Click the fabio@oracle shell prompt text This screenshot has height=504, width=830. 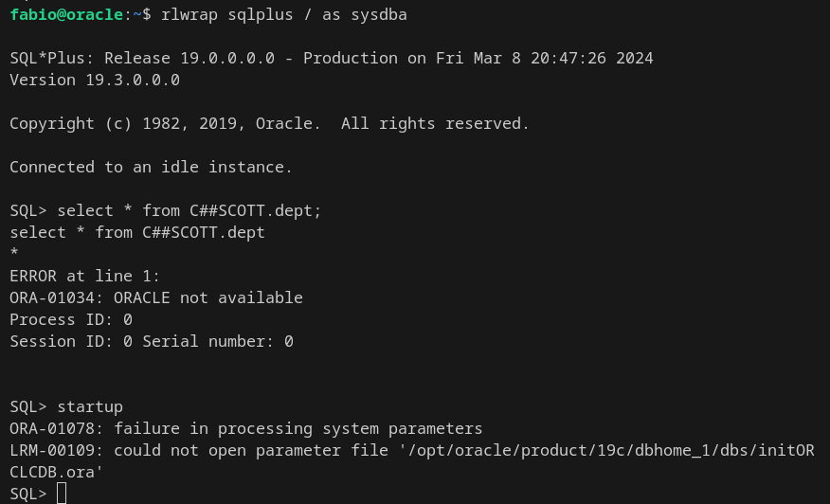pos(66,15)
